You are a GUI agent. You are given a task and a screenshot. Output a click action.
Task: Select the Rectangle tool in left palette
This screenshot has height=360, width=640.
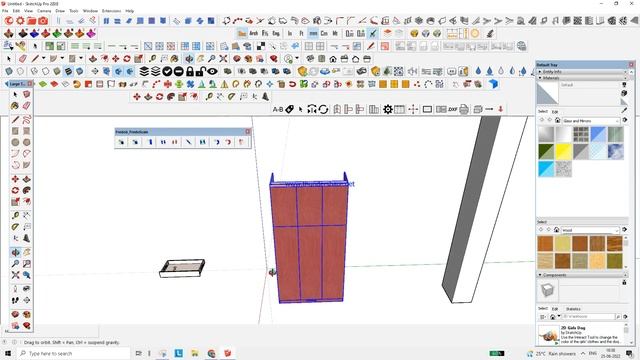tap(15, 131)
